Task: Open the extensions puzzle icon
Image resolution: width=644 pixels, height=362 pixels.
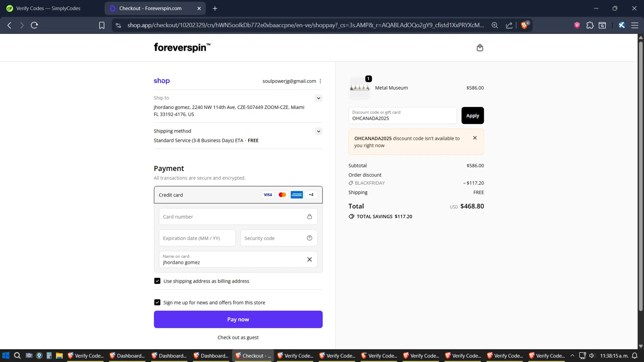Action: [590, 25]
